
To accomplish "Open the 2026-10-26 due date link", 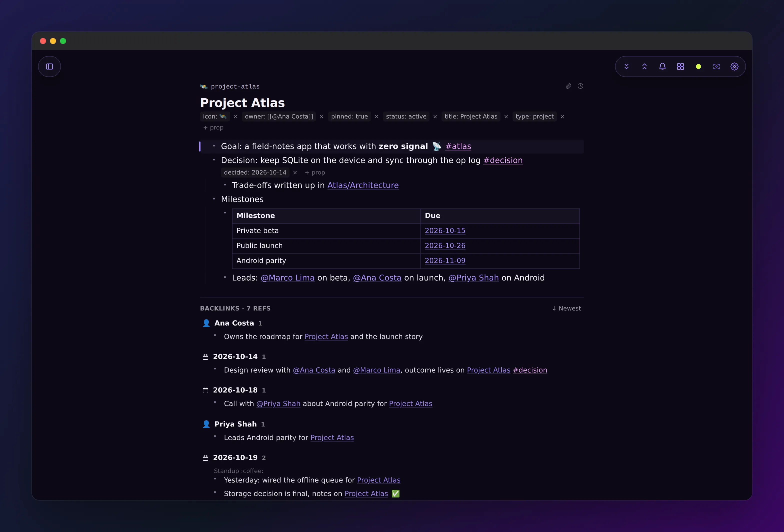I will pyautogui.click(x=445, y=245).
